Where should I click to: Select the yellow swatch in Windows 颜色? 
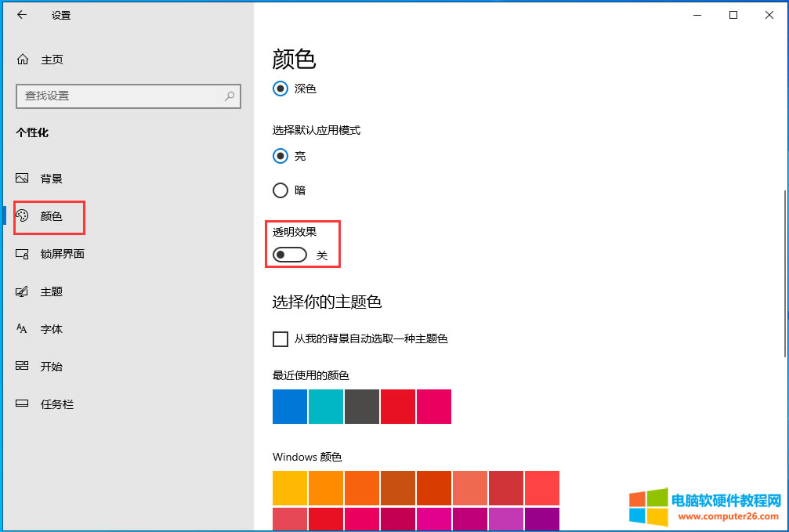click(289, 487)
